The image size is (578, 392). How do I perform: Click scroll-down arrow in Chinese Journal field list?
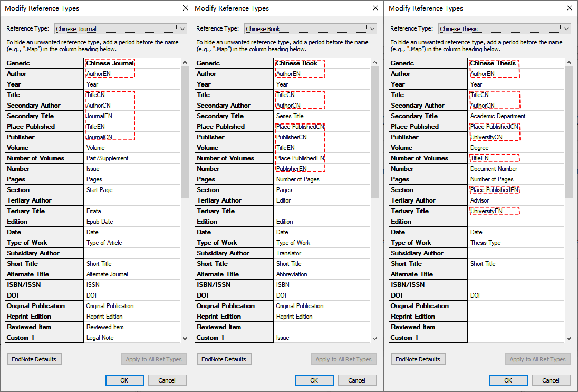click(x=185, y=338)
